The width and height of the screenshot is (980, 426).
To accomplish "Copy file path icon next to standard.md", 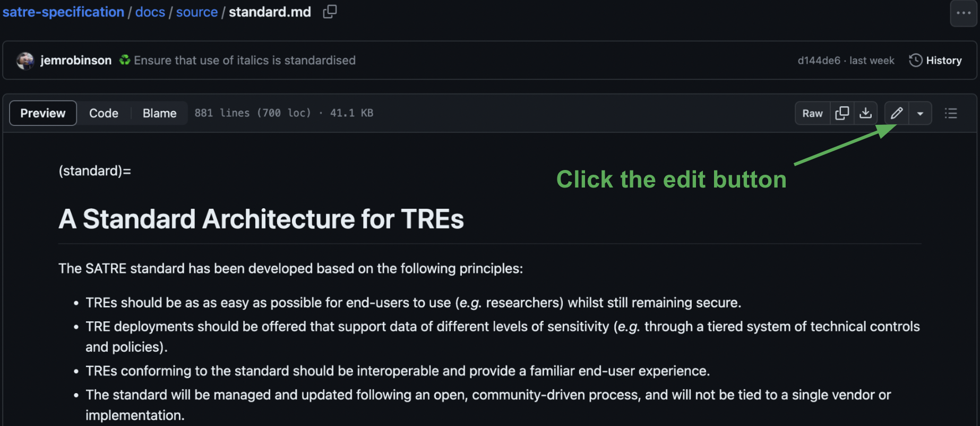I will pyautogui.click(x=330, y=12).
